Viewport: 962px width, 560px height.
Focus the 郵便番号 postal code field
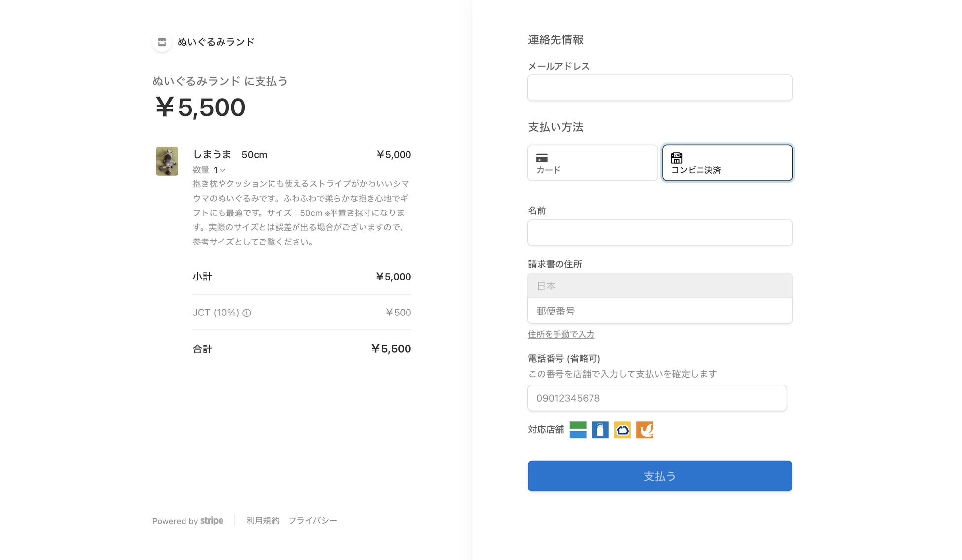660,311
